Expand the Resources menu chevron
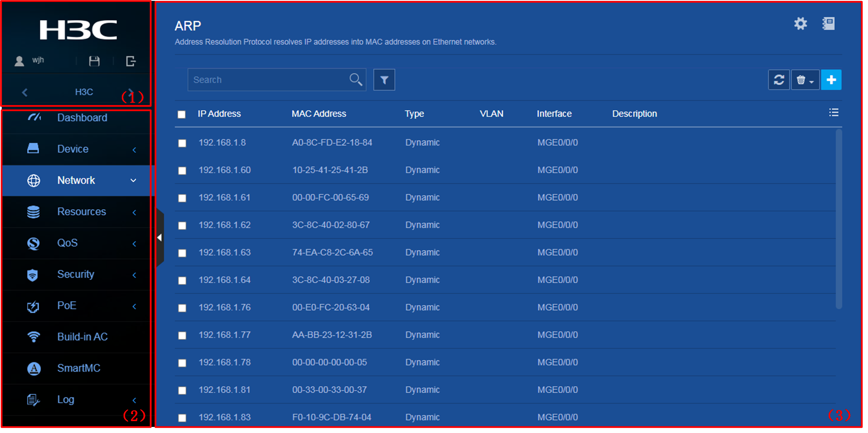868x433 pixels. [135, 213]
